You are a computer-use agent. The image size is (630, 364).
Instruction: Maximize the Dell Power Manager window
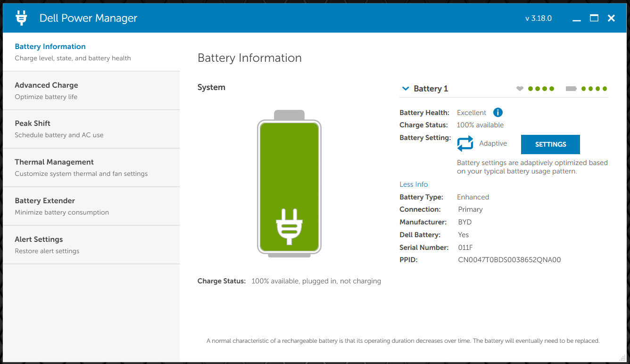(594, 18)
